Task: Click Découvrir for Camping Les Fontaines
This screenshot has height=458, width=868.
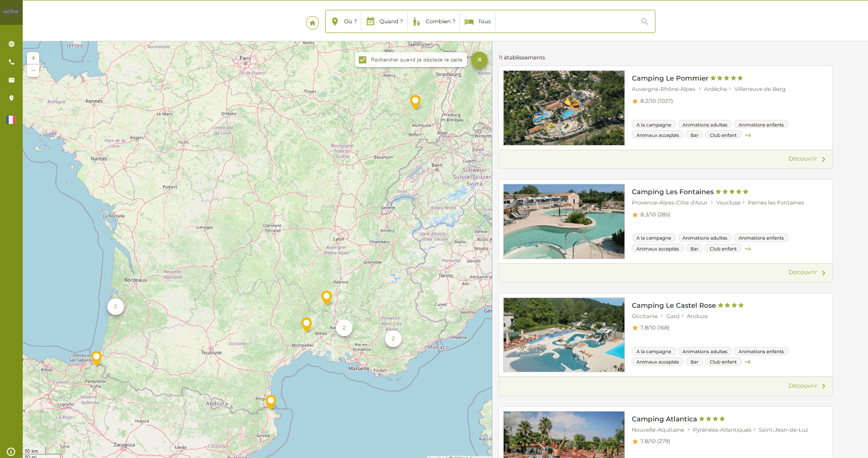Action: click(807, 273)
